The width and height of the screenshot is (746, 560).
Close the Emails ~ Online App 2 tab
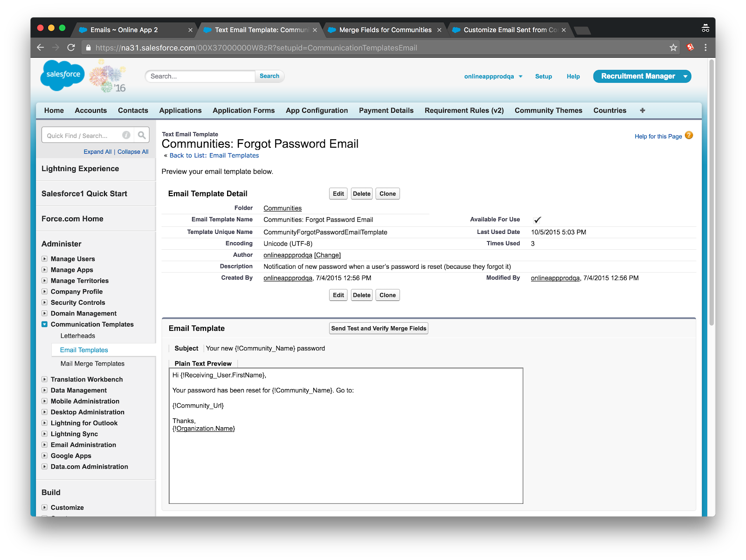click(190, 30)
